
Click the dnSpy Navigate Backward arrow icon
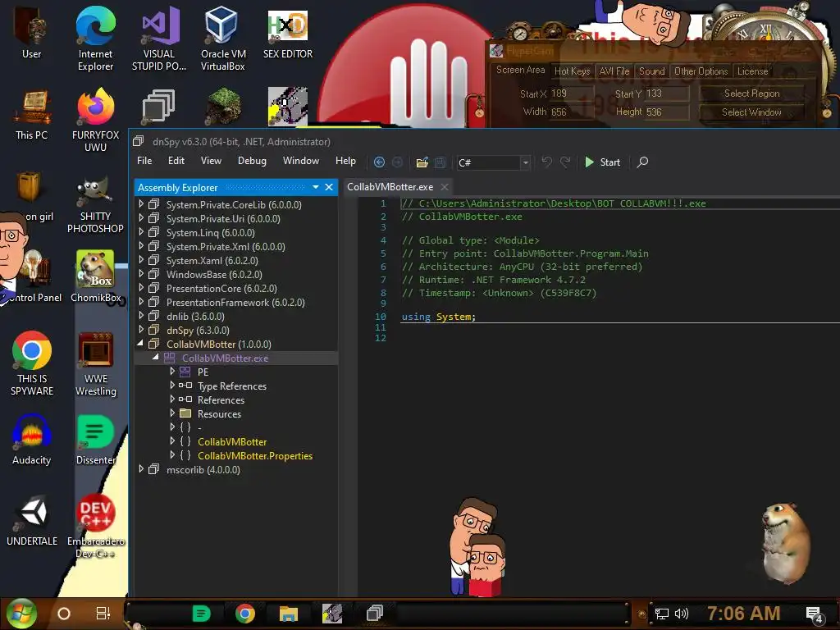click(x=379, y=162)
